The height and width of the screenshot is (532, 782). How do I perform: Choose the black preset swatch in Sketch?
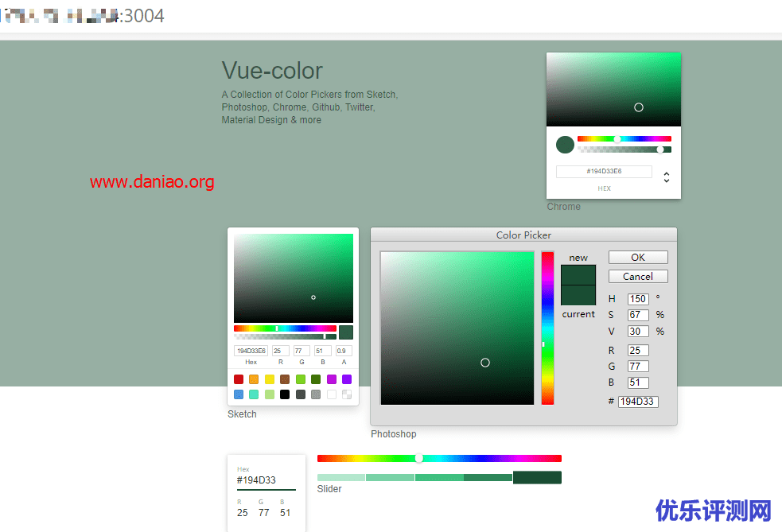[x=285, y=394]
